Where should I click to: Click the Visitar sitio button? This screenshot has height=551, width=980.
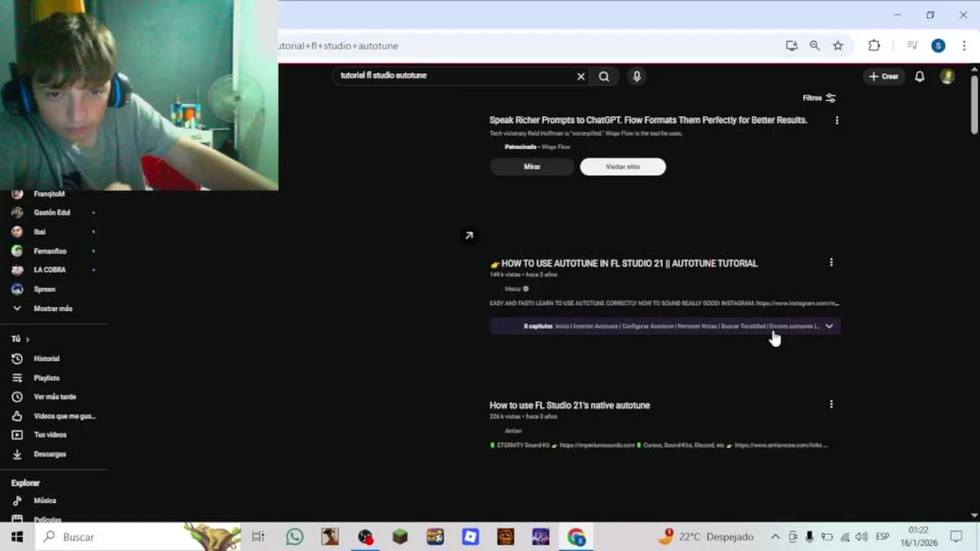[x=622, y=167]
